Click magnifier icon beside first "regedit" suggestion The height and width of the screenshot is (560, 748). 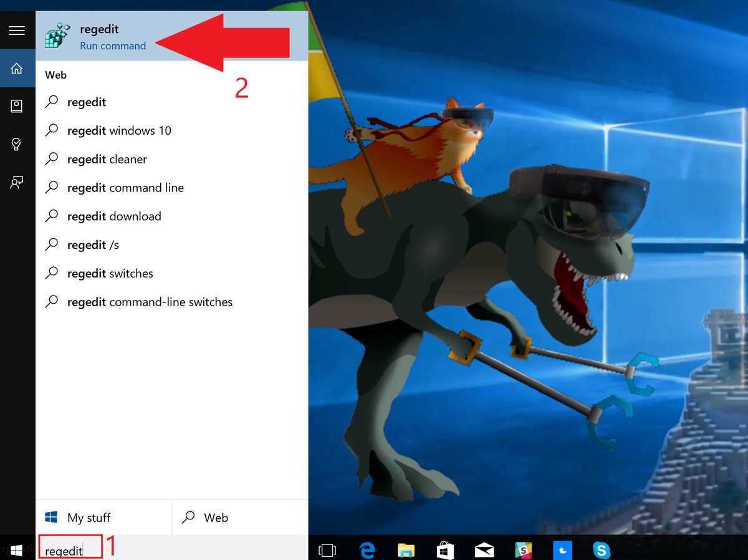(52, 101)
